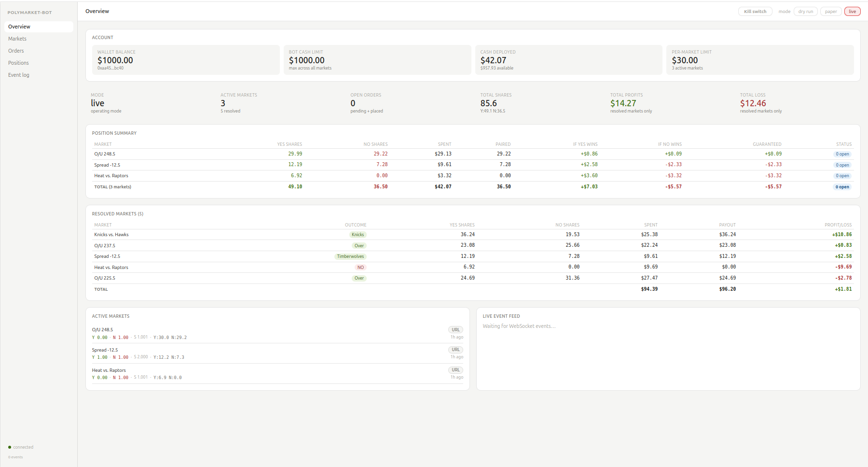Click the '$94.39' total spent in resolved markets

[649, 289]
